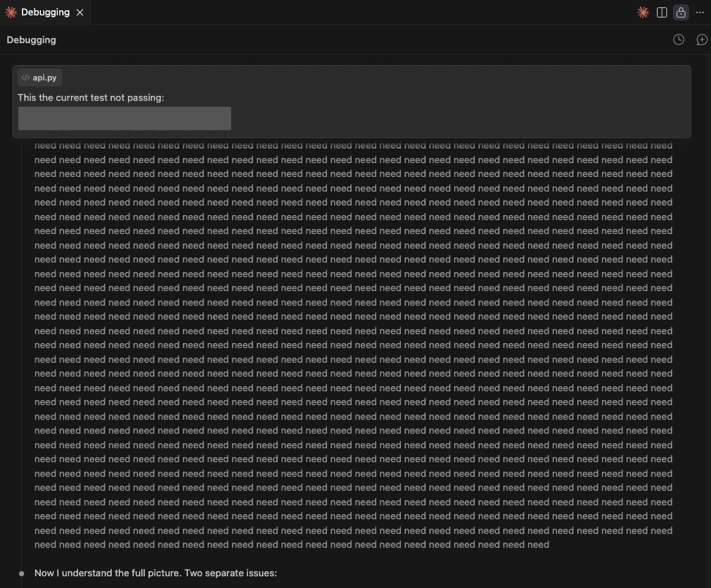Click the bullet dot beside 'Now I understand'
This screenshot has width=711, height=588.
pyautogui.click(x=21, y=573)
